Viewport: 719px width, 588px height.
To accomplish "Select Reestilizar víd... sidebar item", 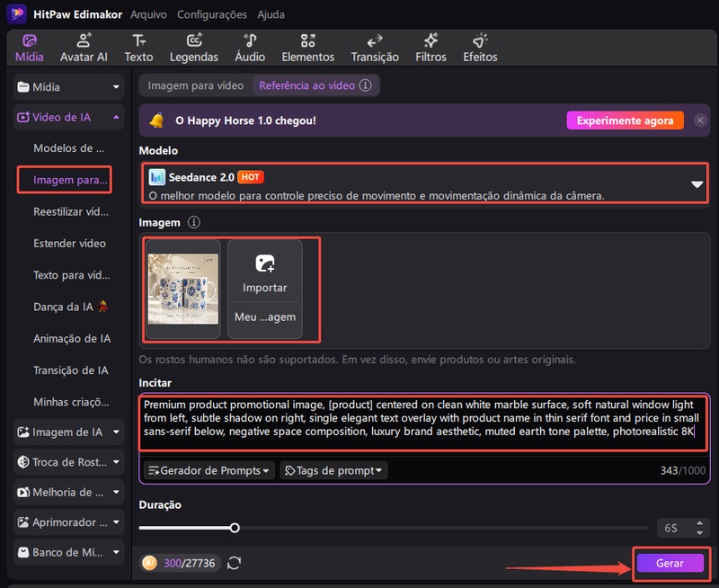I will tap(71, 212).
